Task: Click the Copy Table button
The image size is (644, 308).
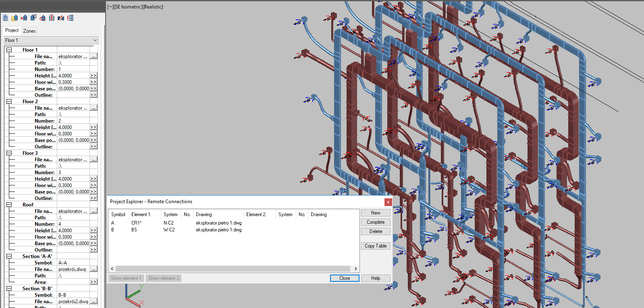Action: tap(376, 246)
